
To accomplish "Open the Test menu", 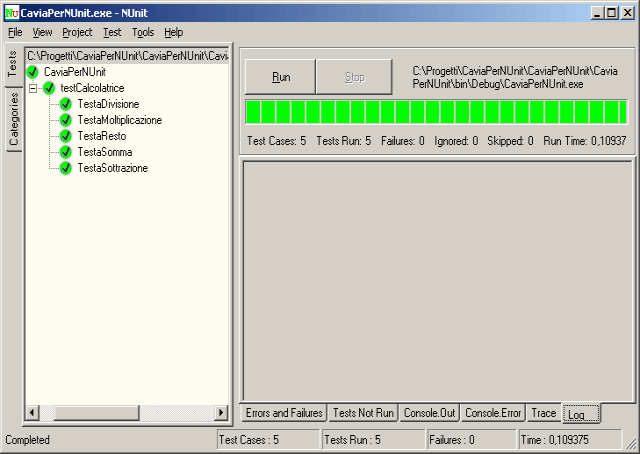I will coord(112,32).
